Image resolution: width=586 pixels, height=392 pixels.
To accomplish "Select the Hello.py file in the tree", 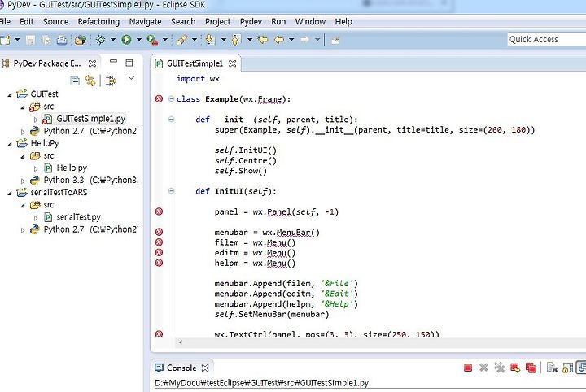I will tap(72, 168).
